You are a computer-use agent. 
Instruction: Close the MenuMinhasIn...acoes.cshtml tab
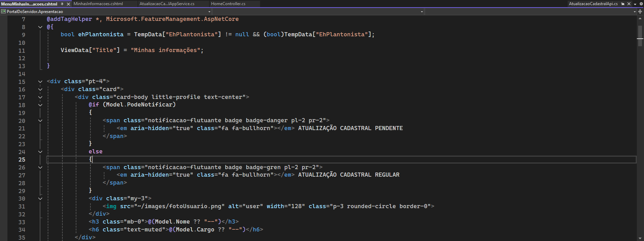click(68, 4)
